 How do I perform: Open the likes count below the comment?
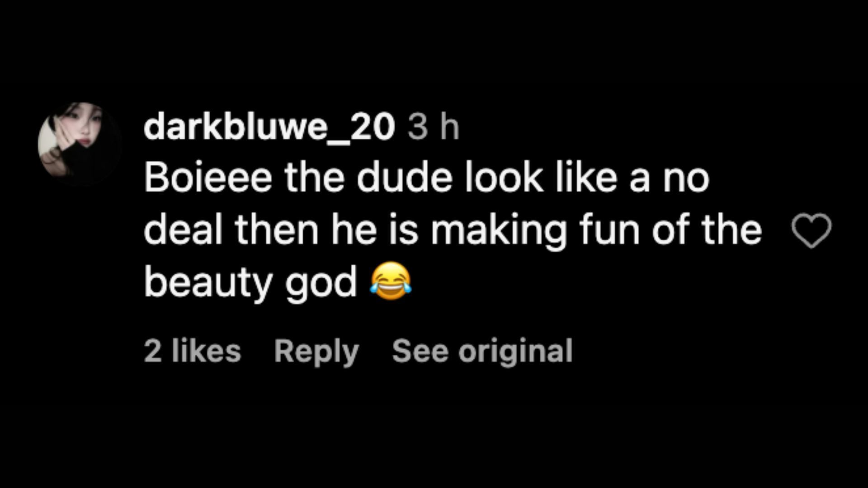[x=192, y=351]
